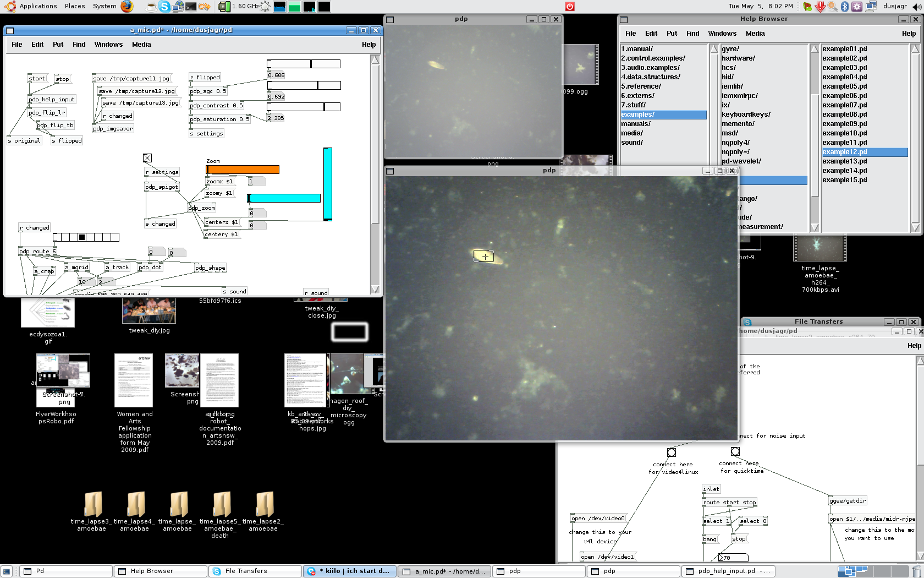Click the orange Zoom horizontal slider
The width and height of the screenshot is (924, 578).
[243, 170]
